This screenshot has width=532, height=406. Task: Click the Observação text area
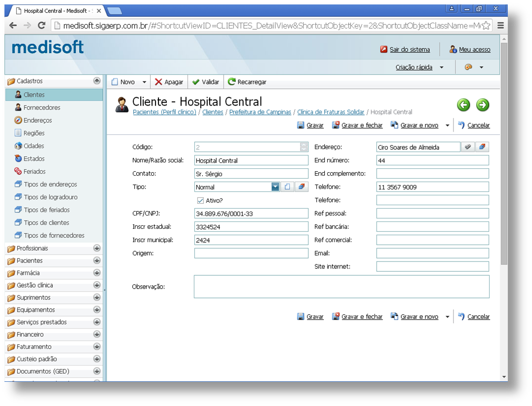click(x=342, y=287)
